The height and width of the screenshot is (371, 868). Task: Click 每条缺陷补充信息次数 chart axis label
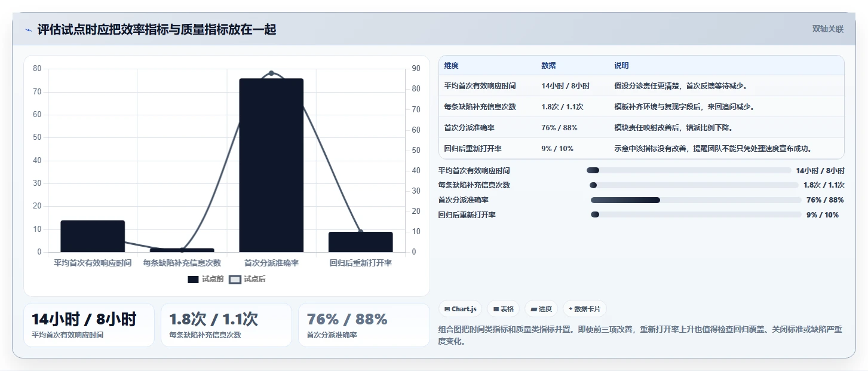tap(182, 263)
